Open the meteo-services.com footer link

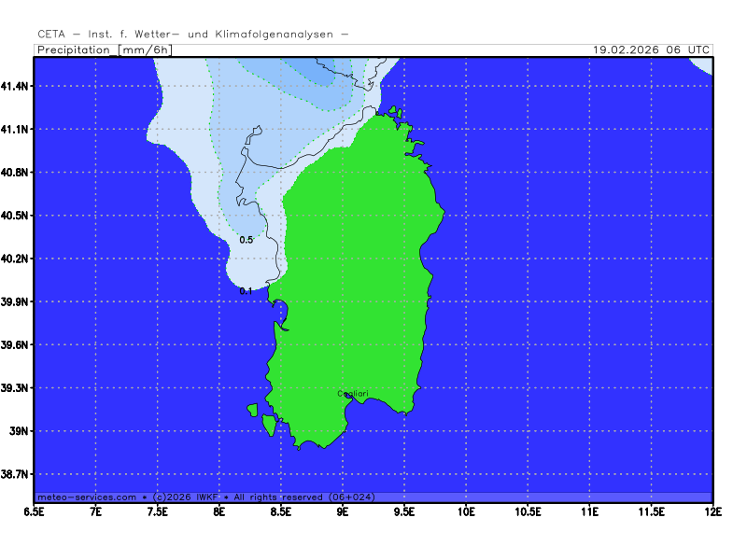pos(86,497)
